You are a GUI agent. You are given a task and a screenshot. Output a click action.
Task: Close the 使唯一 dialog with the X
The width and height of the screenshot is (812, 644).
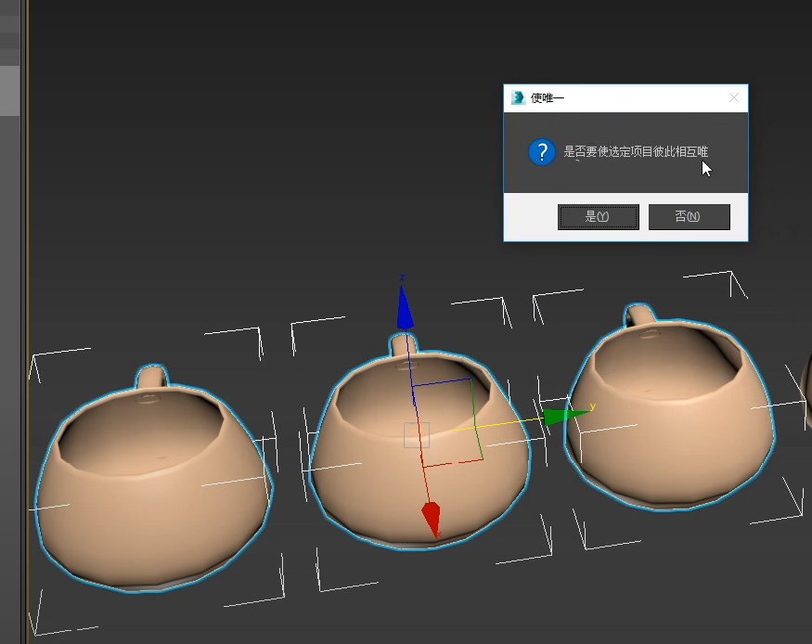pos(734,97)
